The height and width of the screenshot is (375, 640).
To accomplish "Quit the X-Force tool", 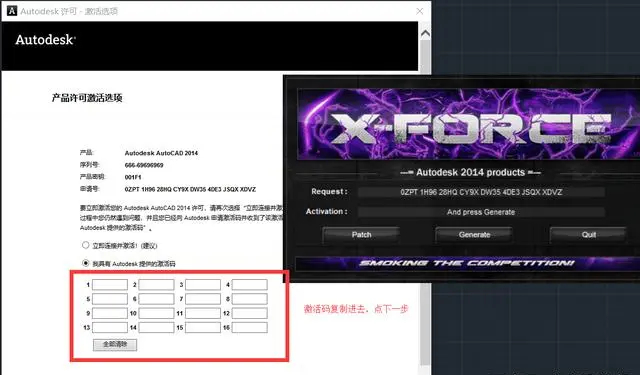I will tap(589, 235).
